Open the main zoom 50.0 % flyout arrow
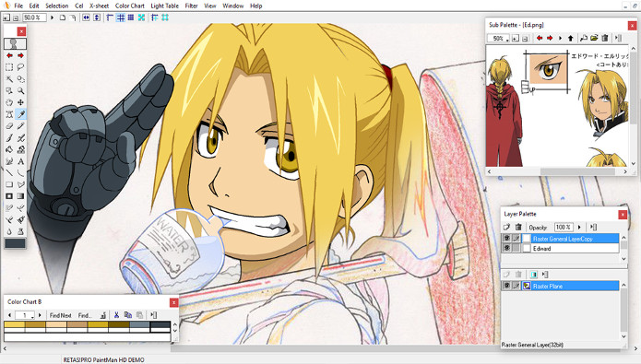This screenshot has width=641, height=364. tap(52, 18)
